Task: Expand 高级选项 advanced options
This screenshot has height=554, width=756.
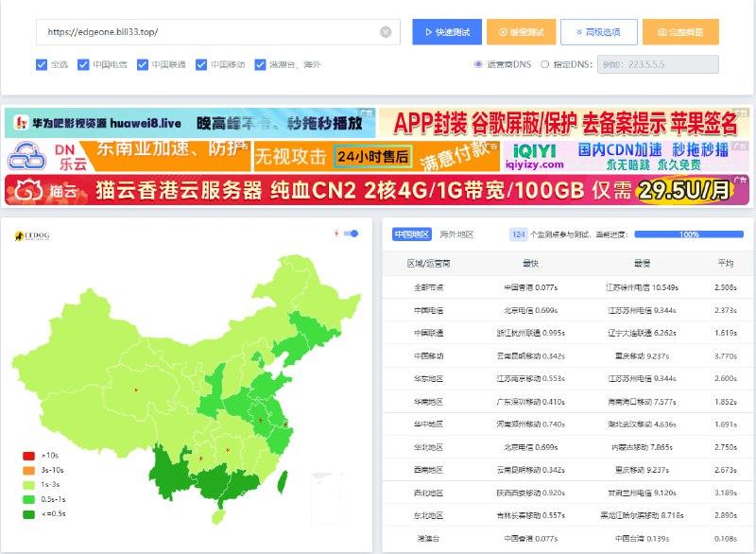Action: [x=600, y=31]
